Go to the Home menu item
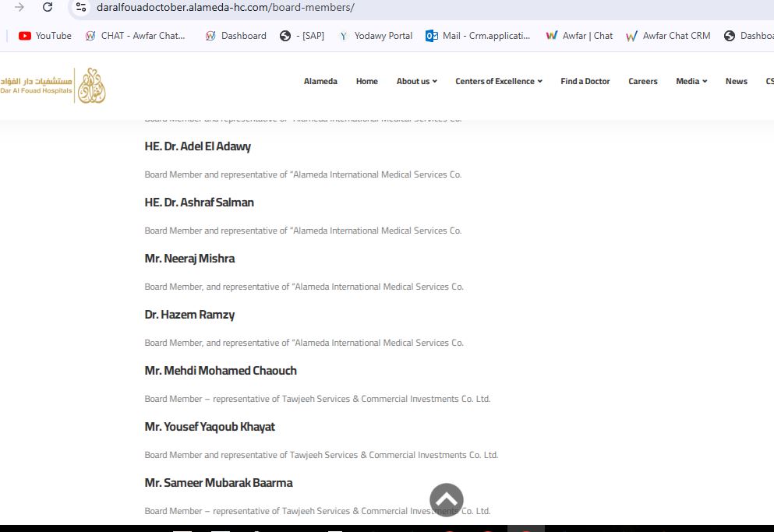 [x=367, y=82]
